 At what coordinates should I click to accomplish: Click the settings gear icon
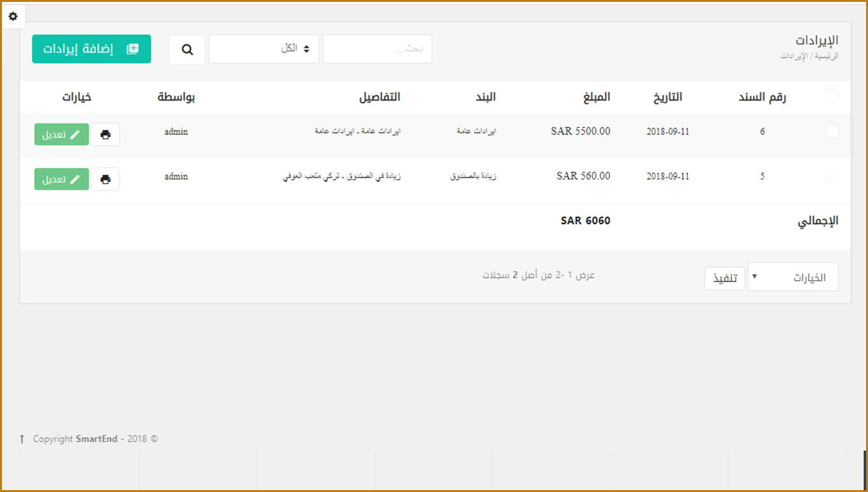(x=13, y=16)
